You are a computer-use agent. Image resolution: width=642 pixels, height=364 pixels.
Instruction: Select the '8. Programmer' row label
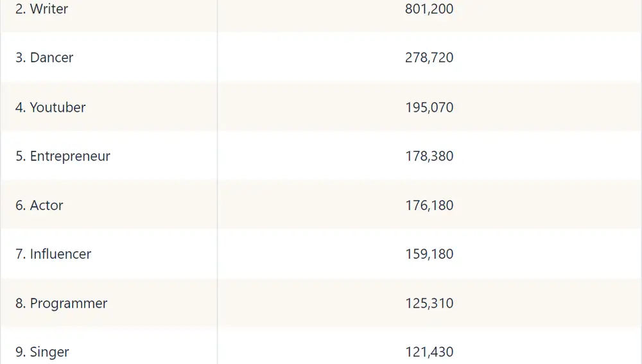(x=62, y=304)
